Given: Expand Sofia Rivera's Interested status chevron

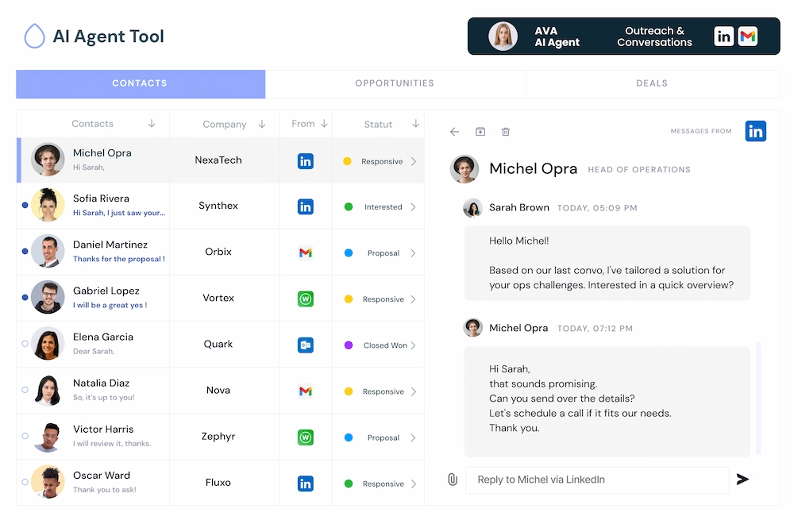Looking at the screenshot, I should [414, 207].
